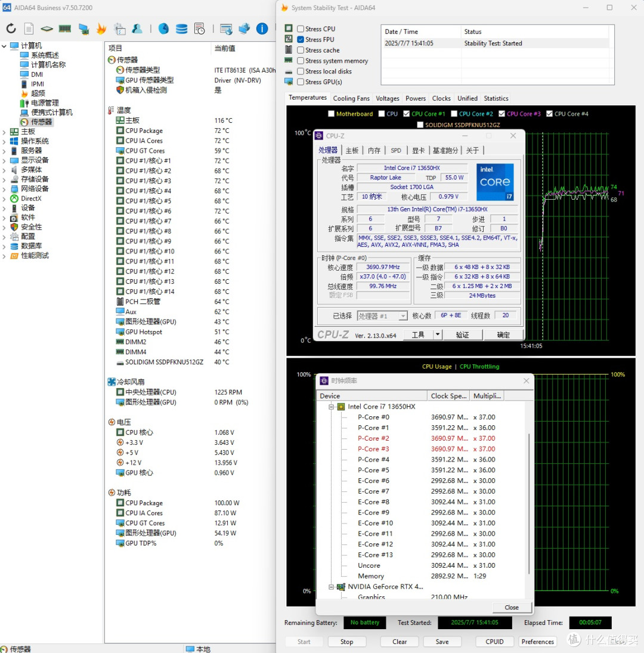Select 传感器 in the computer tree

[41, 122]
